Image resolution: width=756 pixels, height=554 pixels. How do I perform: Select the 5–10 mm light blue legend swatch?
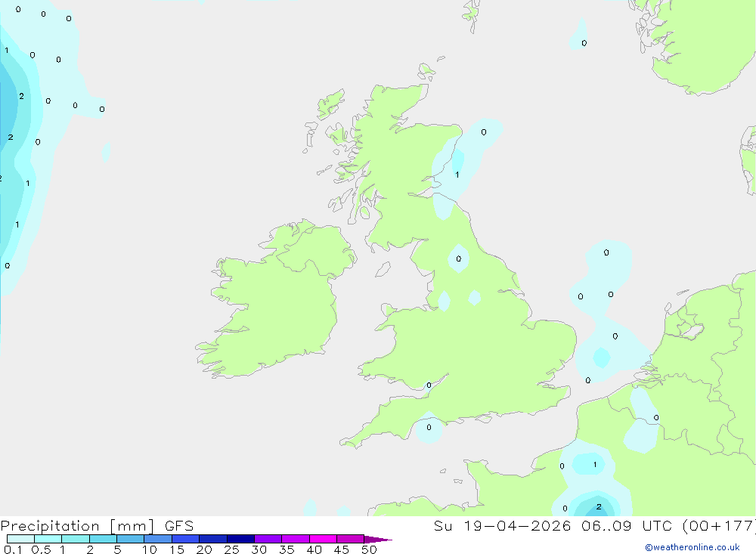pos(130,539)
